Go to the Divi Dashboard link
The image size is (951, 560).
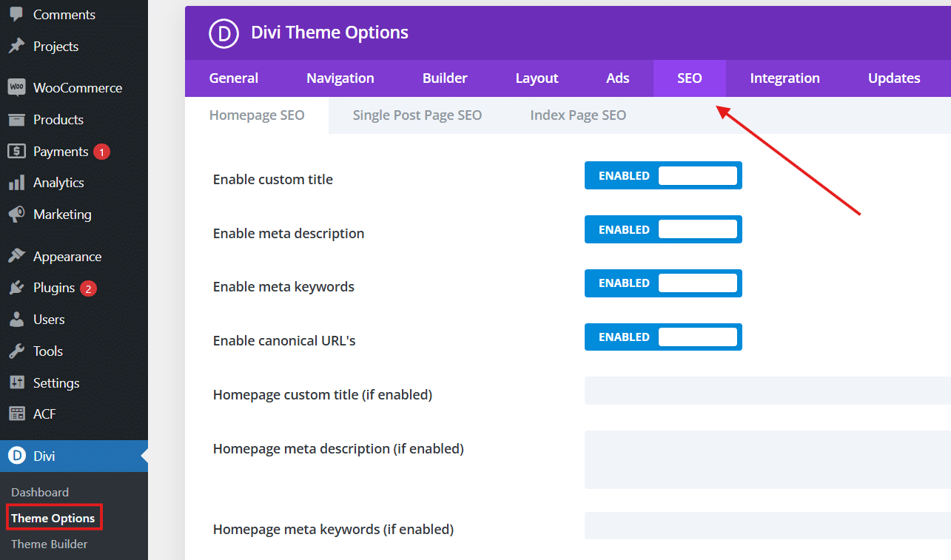[x=39, y=492]
